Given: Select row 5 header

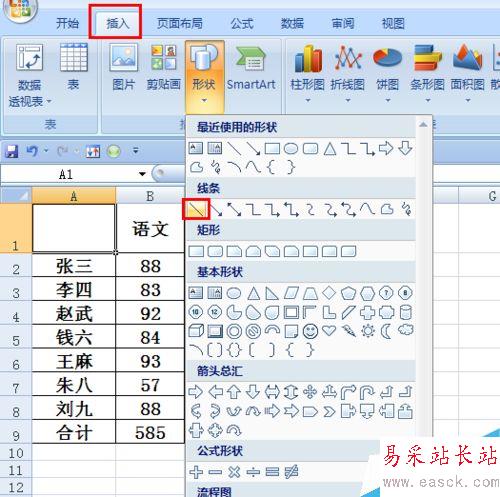Looking at the screenshot, I should 16,337.
